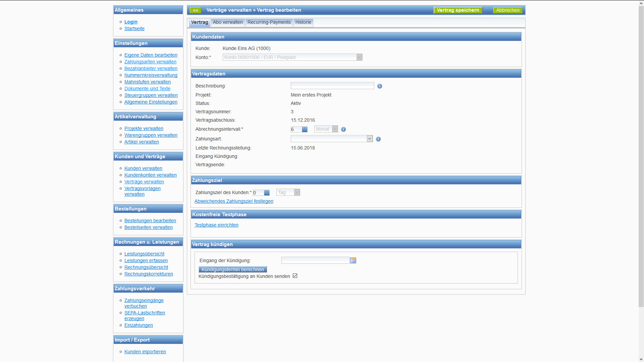Click the green back arrows button
The height and width of the screenshot is (362, 644).
(196, 10)
